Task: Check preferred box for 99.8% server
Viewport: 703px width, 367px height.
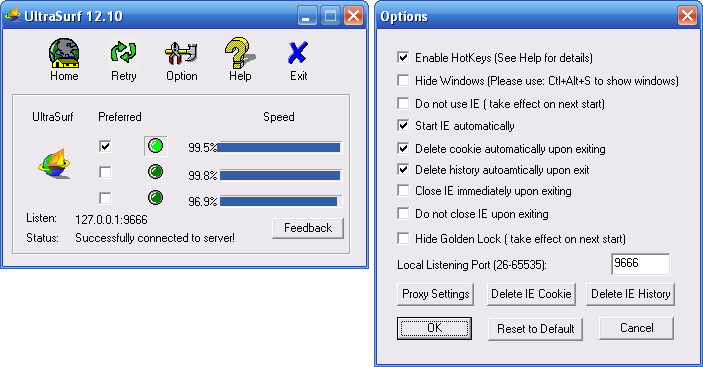Action: (105, 173)
